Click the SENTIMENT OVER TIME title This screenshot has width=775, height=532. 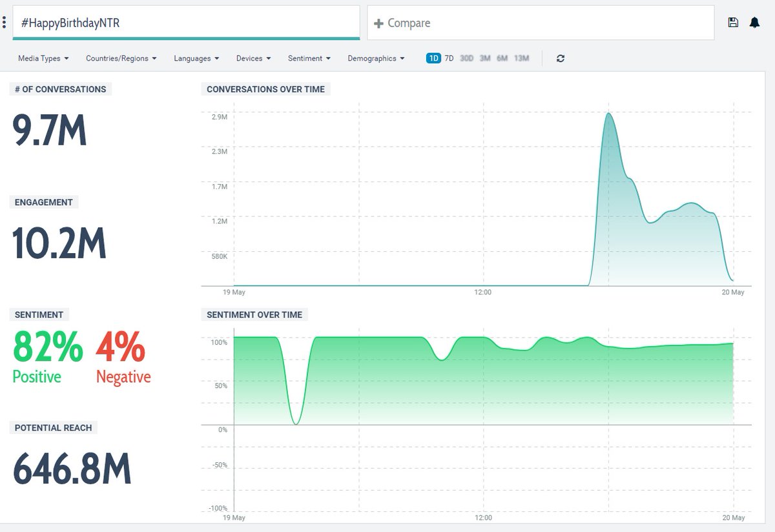click(254, 314)
